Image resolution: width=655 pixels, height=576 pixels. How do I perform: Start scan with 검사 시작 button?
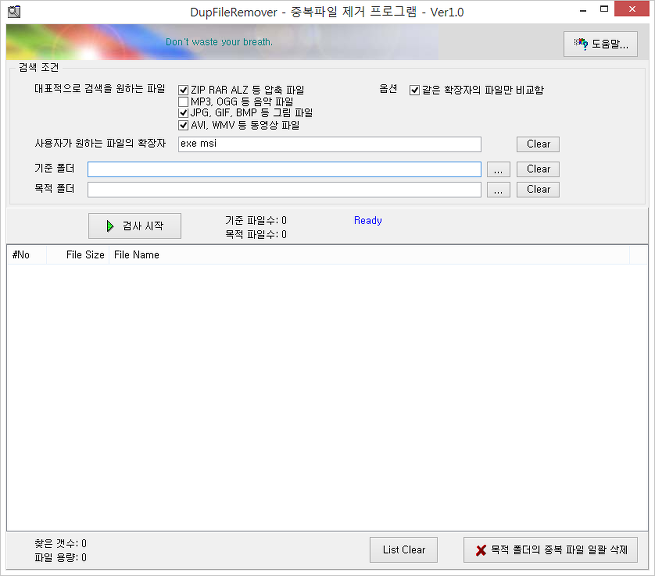point(135,226)
